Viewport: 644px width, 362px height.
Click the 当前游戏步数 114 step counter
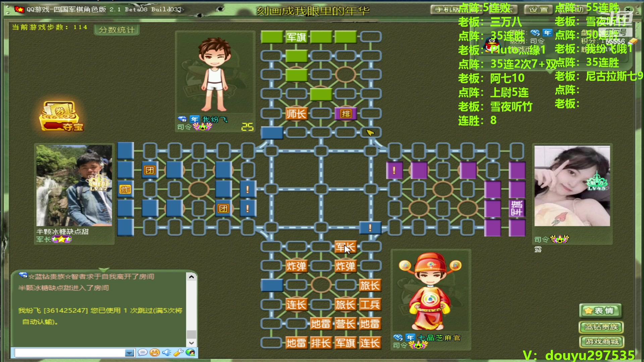pos(50,27)
